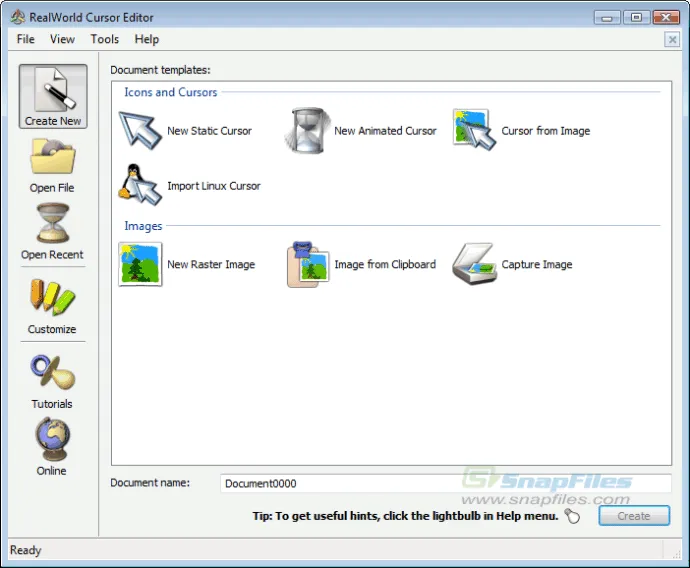Minimize the RealWorld Cursor Editor window
The height and width of the screenshot is (568, 690).
point(607,18)
